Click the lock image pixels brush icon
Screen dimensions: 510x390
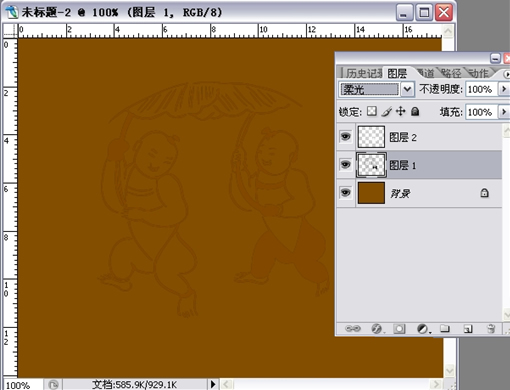click(x=387, y=112)
